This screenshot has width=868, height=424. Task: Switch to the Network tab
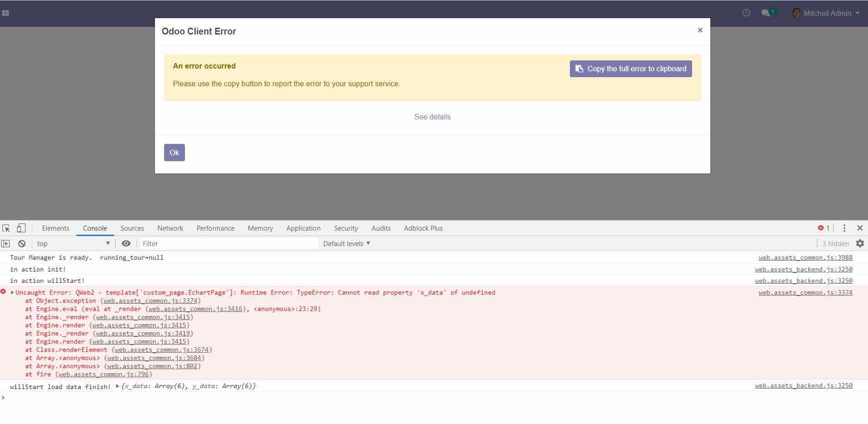click(x=170, y=228)
